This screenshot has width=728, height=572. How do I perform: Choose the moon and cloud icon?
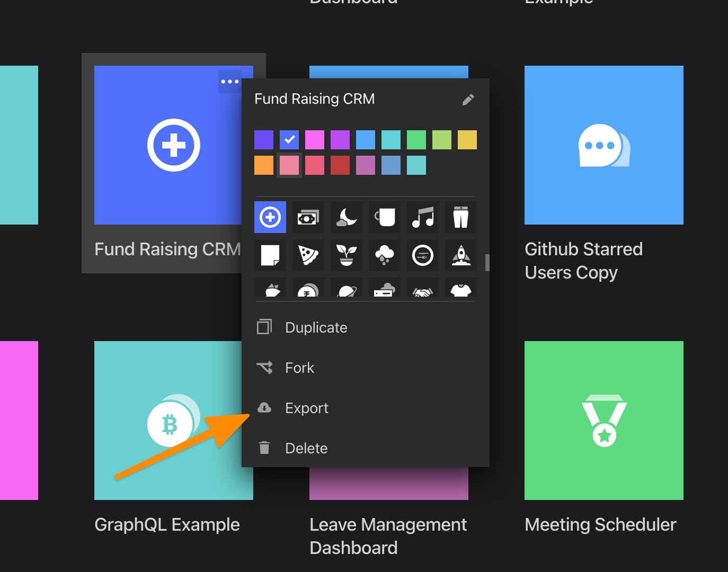346,217
